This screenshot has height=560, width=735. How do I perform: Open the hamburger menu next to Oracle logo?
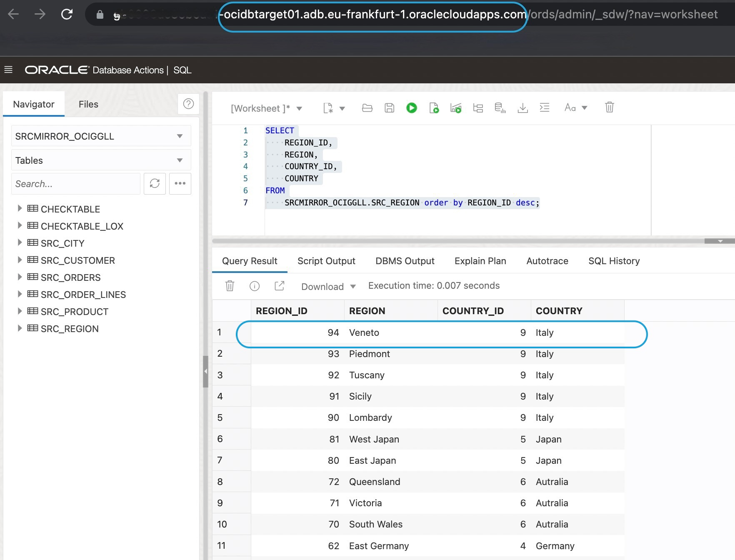coord(8,70)
